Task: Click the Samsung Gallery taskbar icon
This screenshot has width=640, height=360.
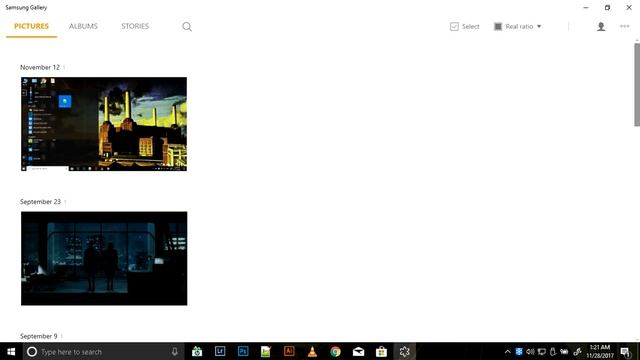Action: click(x=404, y=351)
